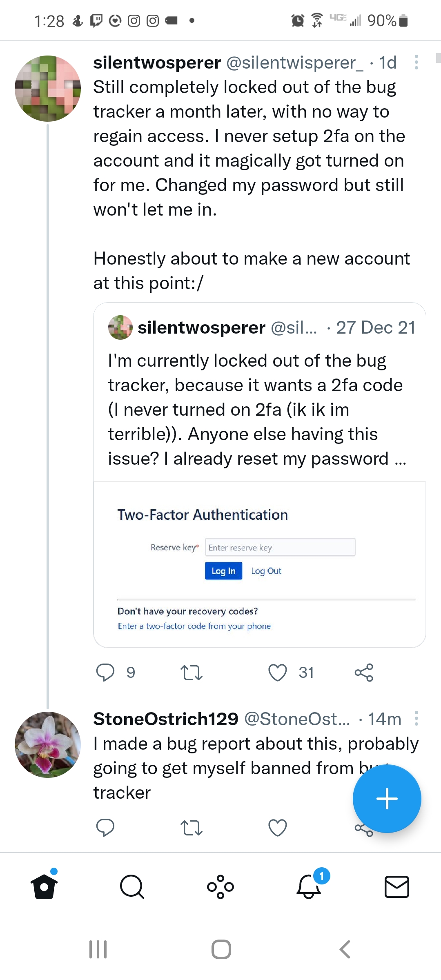Open Direct Messages envelope

[x=397, y=886]
